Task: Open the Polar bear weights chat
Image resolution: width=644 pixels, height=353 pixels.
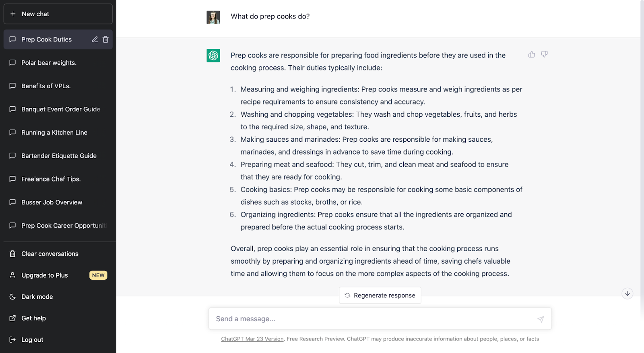Action: 49,63
